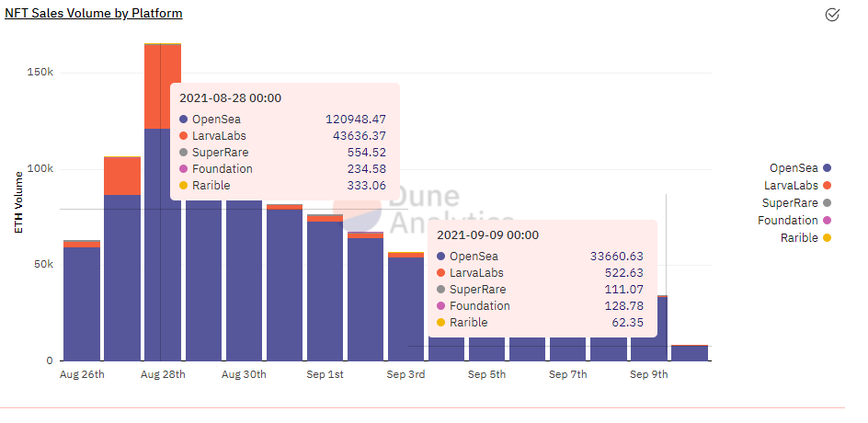Click the SuperRare gray legend dot
Viewport: 868px width, 423px height.
tap(828, 203)
